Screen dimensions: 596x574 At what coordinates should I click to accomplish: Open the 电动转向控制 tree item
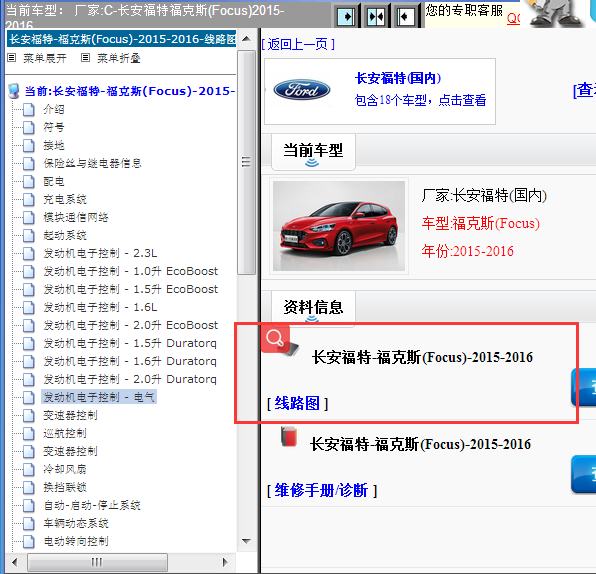(76, 541)
